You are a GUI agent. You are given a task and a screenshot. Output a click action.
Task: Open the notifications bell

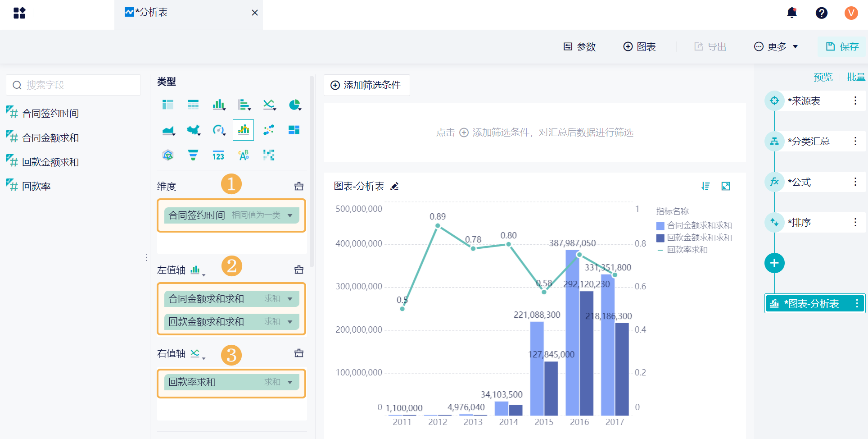(x=792, y=13)
